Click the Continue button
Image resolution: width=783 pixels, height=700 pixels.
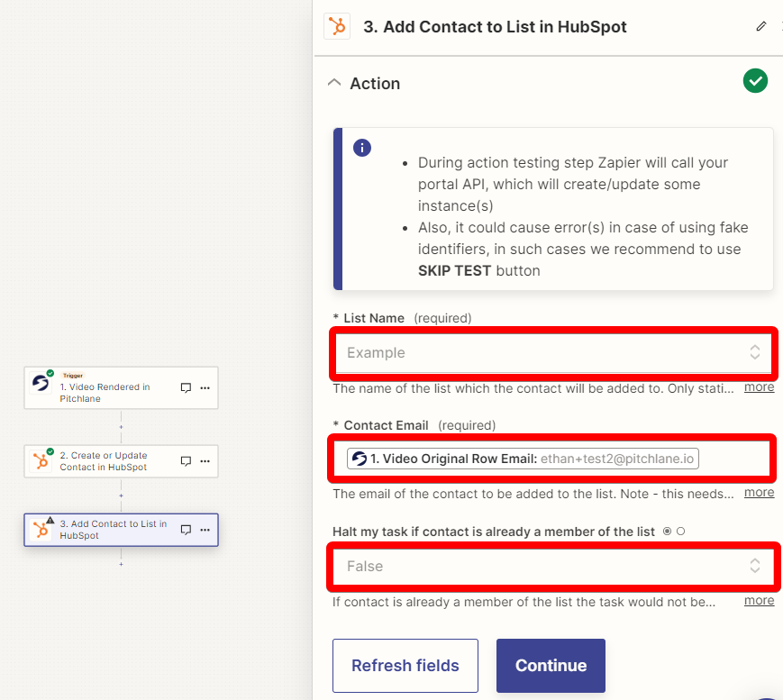(x=551, y=666)
